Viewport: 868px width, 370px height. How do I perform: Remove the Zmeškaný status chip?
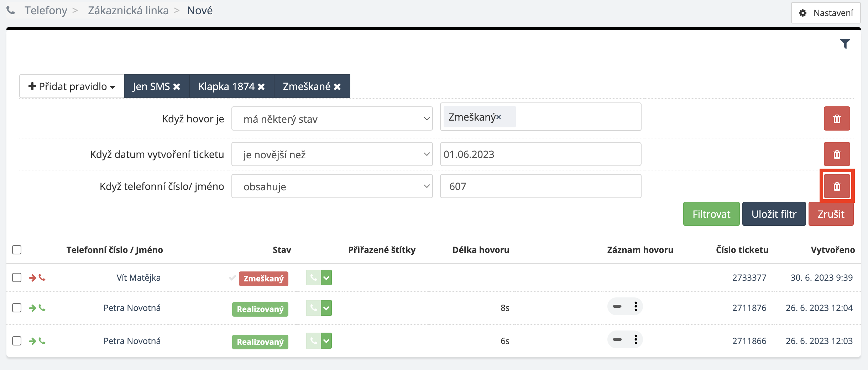click(x=499, y=117)
